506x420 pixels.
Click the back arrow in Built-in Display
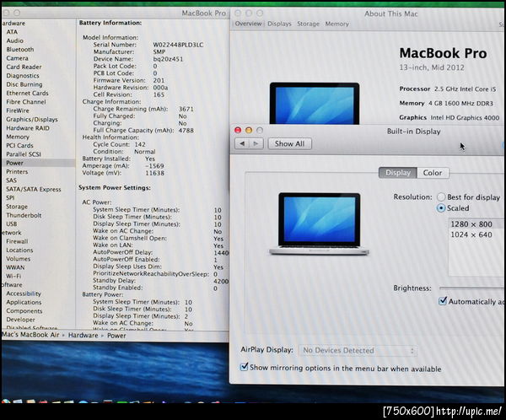[x=242, y=143]
